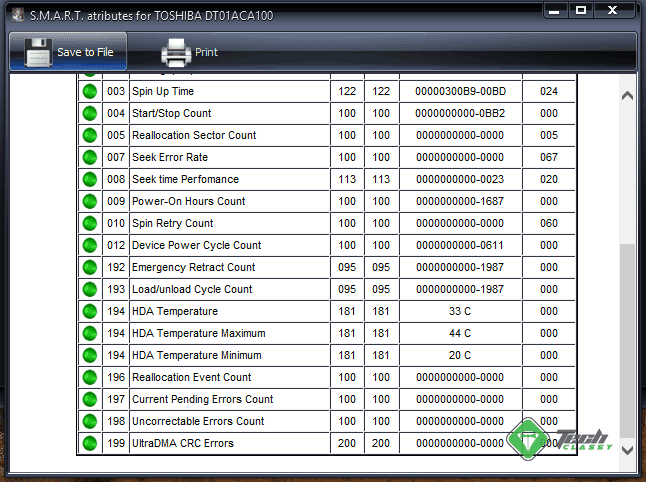Screen dimensions: 646x482
Task: Select the Spin Up Time attribute name
Action: (163, 91)
